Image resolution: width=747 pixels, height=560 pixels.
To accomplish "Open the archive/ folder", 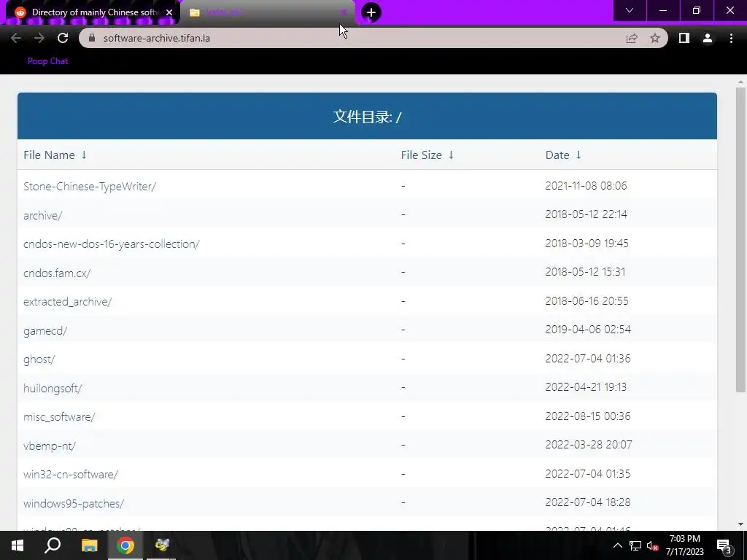I will (43, 215).
